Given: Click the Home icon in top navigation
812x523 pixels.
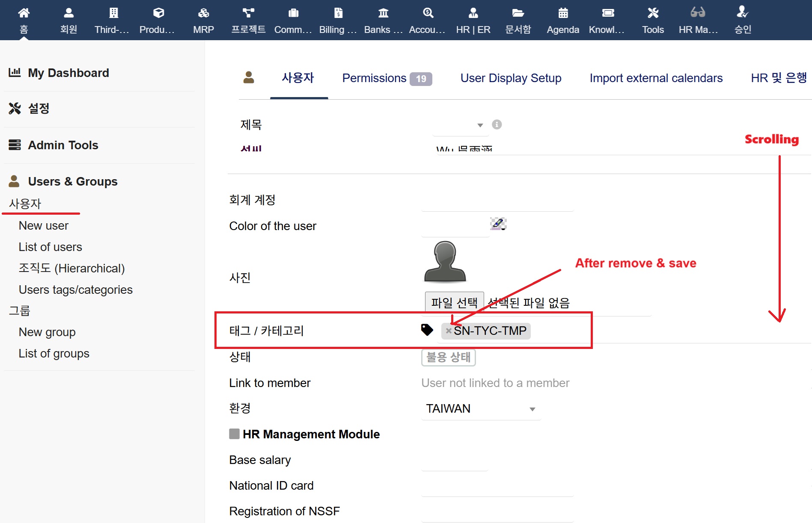Looking at the screenshot, I should tap(24, 13).
